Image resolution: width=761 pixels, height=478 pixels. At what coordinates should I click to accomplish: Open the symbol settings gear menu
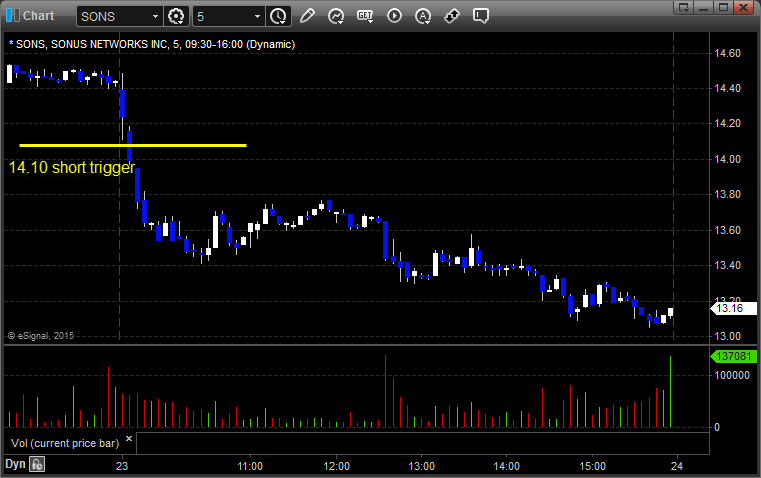(176, 16)
